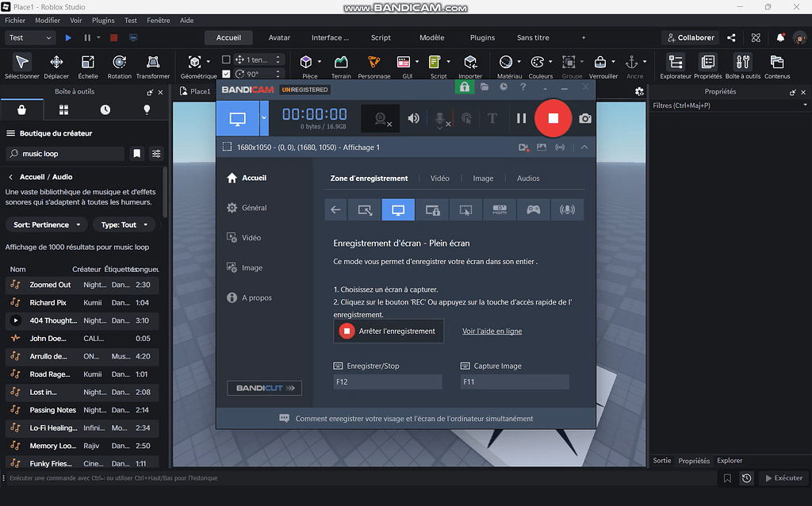
Task: Preview the 404 Thought track play button
Action: [16, 320]
